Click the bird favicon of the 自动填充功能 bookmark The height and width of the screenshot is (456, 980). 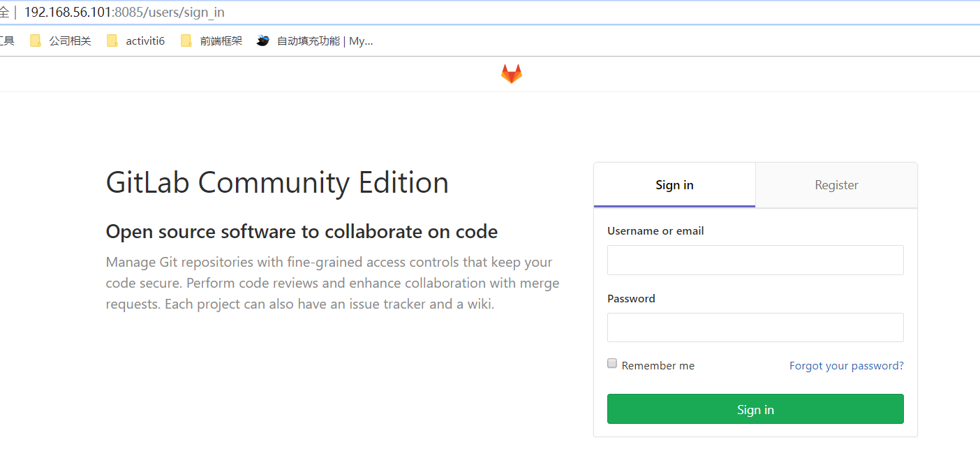[x=262, y=41]
